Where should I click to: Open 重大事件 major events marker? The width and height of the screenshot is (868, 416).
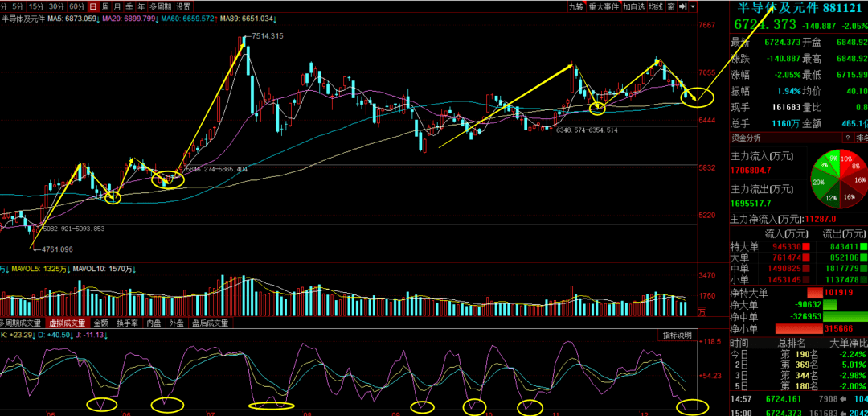604,6
